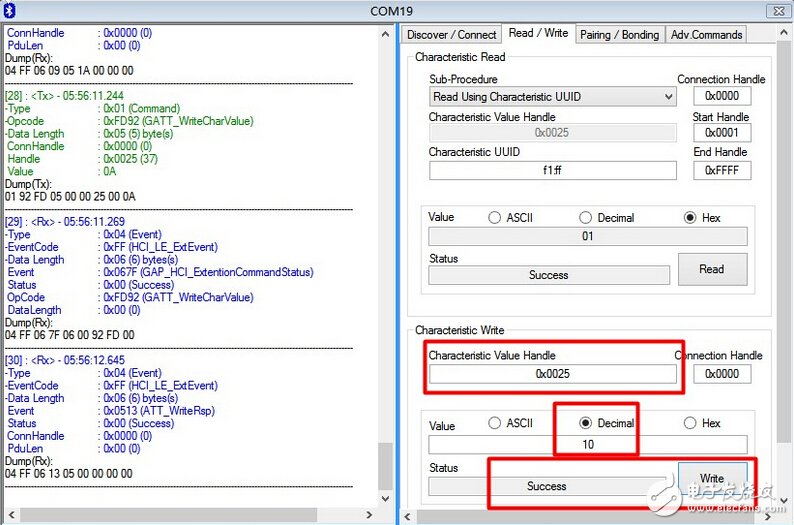Click the End Handle field showing 0xFFFF
794x525 pixels.
point(721,170)
